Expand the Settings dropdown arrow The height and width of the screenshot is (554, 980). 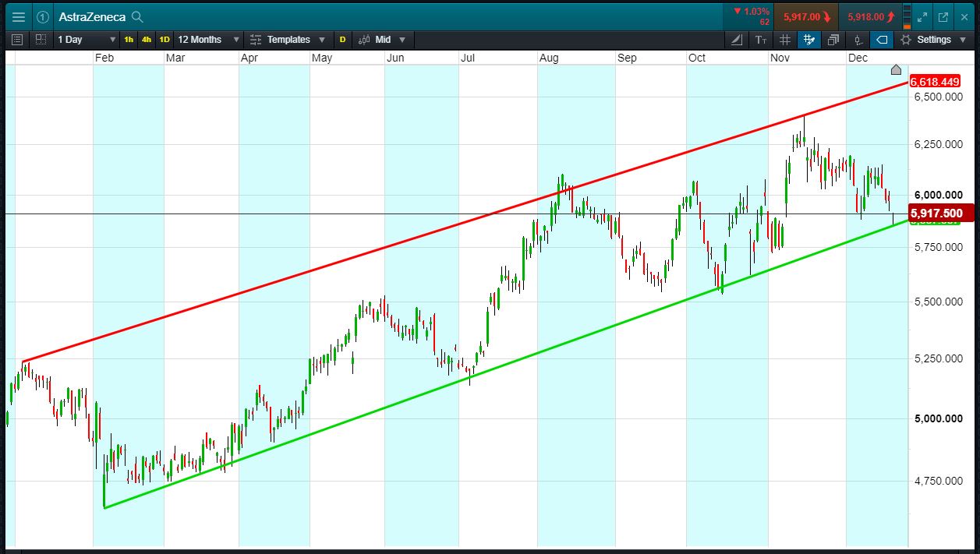[x=964, y=39]
